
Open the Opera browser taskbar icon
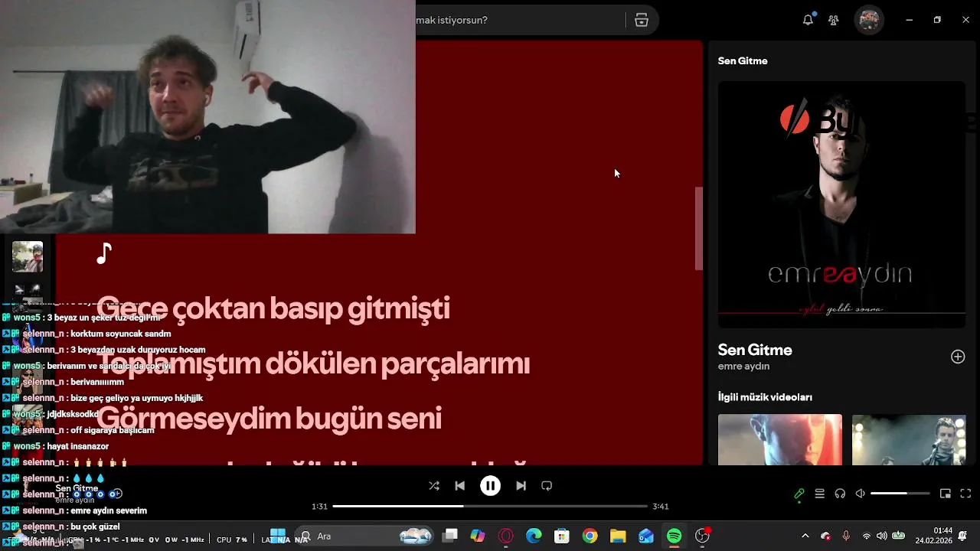[505, 536]
